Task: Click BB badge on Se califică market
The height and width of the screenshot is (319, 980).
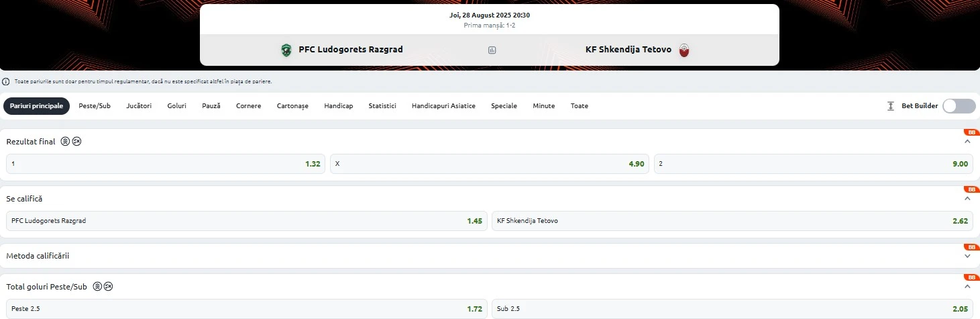Action: pos(971,189)
